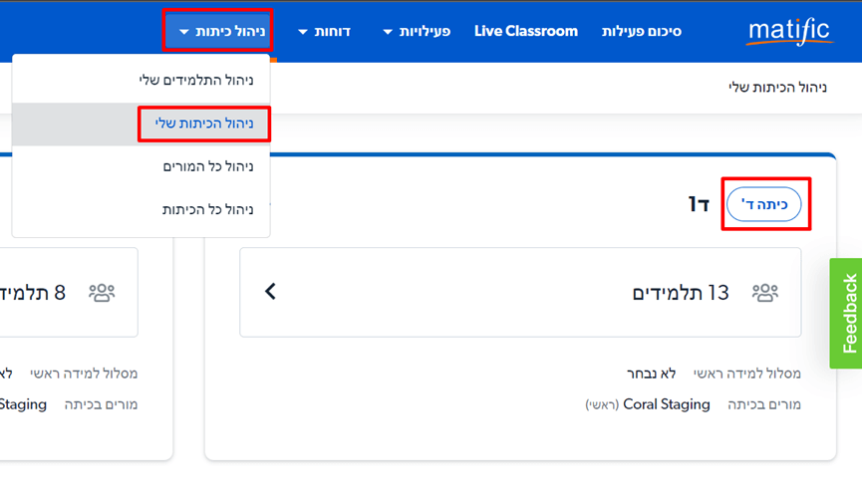Open the סיכום פעילות page
862x504 pixels.
641,31
